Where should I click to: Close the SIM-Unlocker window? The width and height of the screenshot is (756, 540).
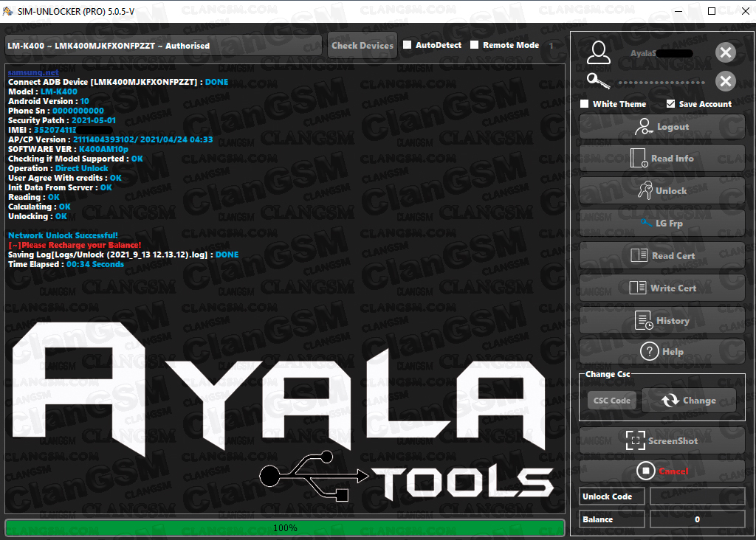746,11
